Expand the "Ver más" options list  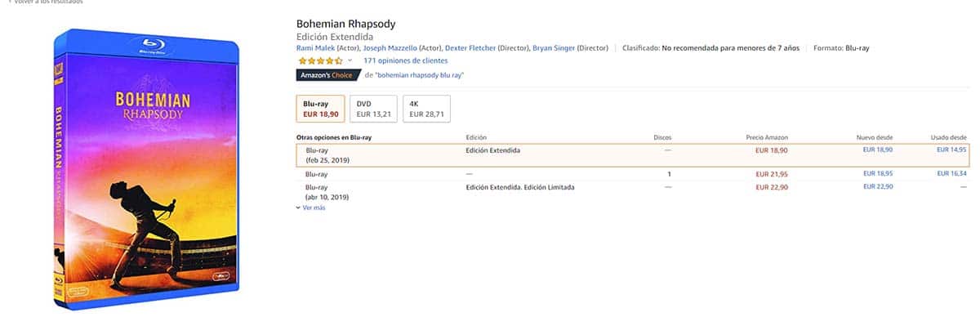[x=313, y=208]
